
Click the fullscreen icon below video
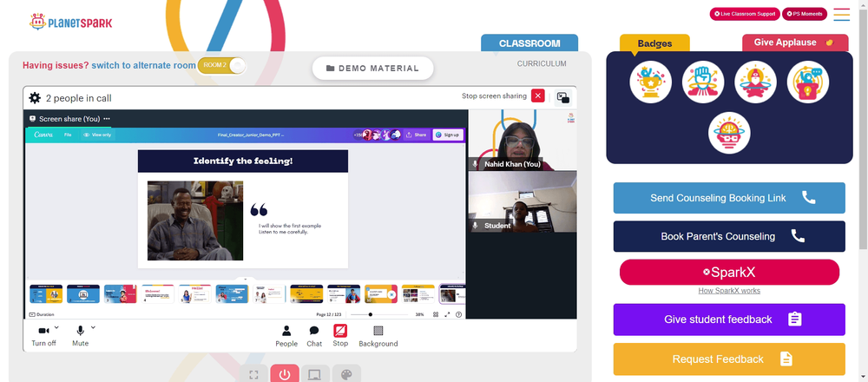pyautogui.click(x=254, y=374)
